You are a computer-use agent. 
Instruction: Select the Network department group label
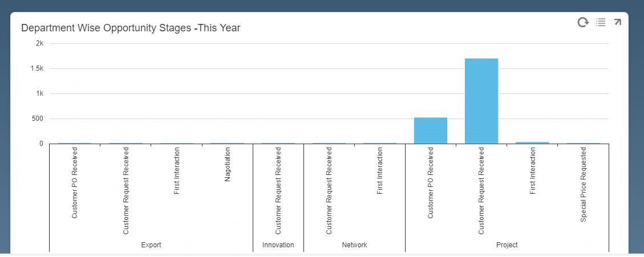[354, 245]
